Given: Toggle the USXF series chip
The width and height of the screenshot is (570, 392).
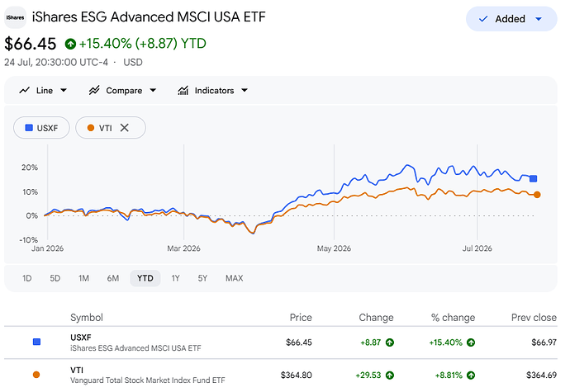Looking at the screenshot, I should (x=41, y=128).
